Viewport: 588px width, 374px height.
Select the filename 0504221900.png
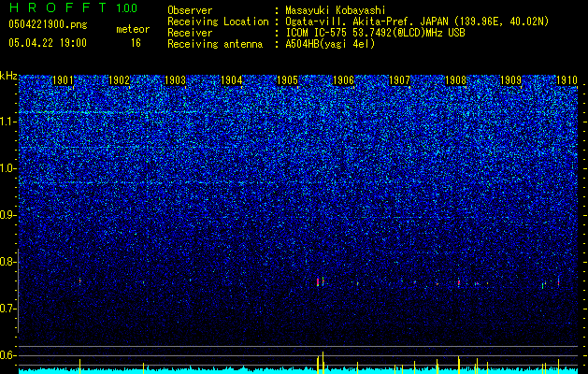[48, 24]
